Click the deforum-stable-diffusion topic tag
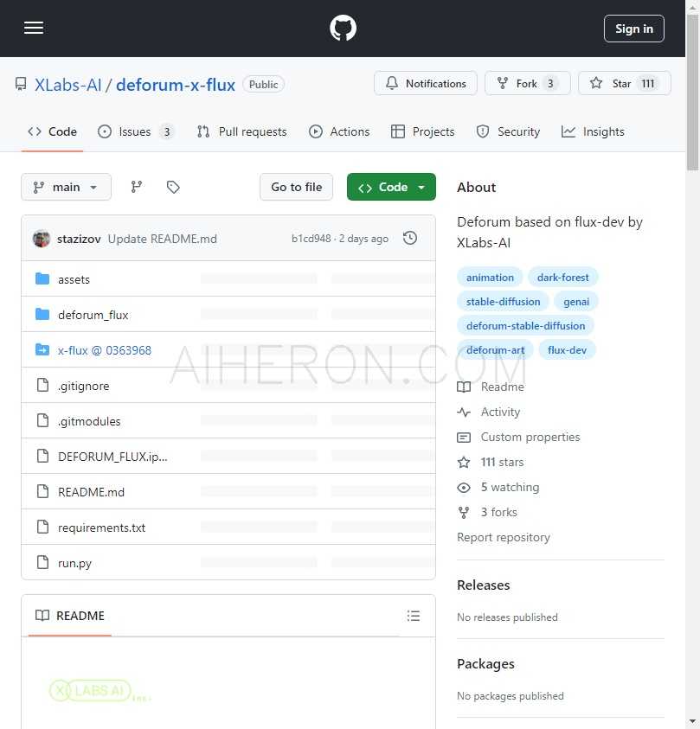This screenshot has height=729, width=700. [x=525, y=326]
